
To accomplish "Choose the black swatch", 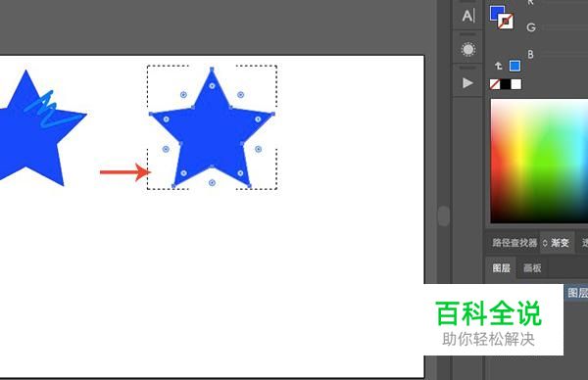I will click(x=506, y=84).
